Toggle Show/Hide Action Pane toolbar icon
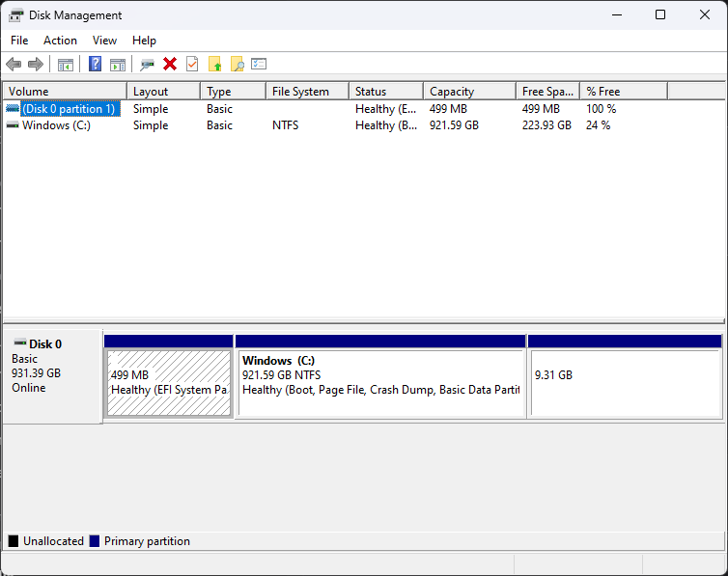 [118, 65]
